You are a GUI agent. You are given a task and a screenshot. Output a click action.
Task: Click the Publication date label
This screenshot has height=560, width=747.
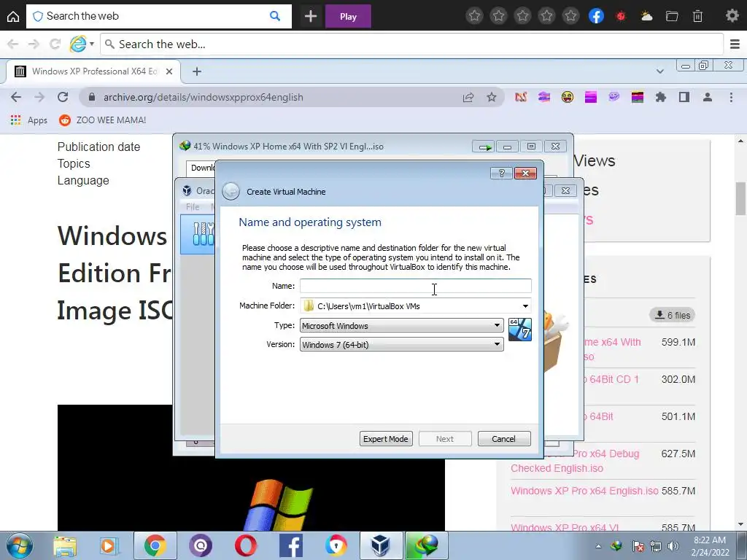[x=98, y=147]
